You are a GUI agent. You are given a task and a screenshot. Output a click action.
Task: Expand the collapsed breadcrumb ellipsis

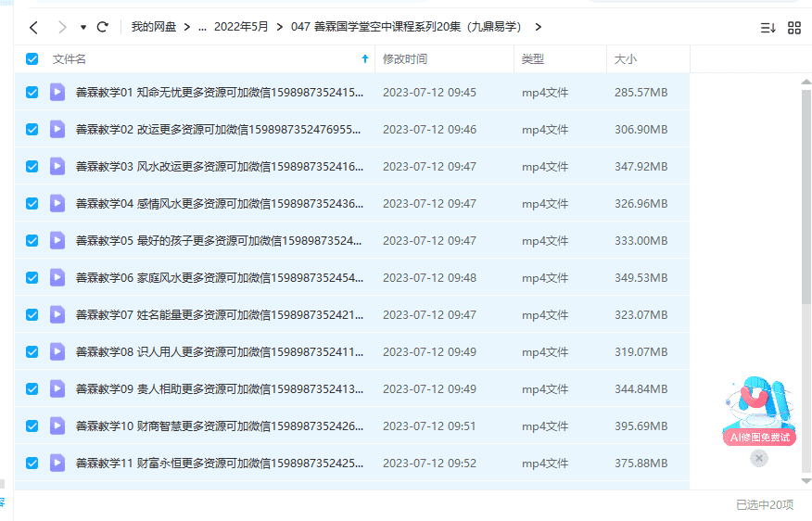coord(202,27)
